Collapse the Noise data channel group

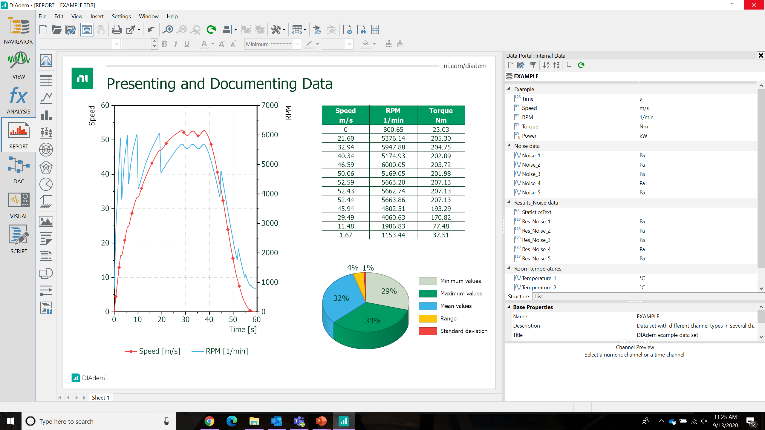[x=511, y=146]
